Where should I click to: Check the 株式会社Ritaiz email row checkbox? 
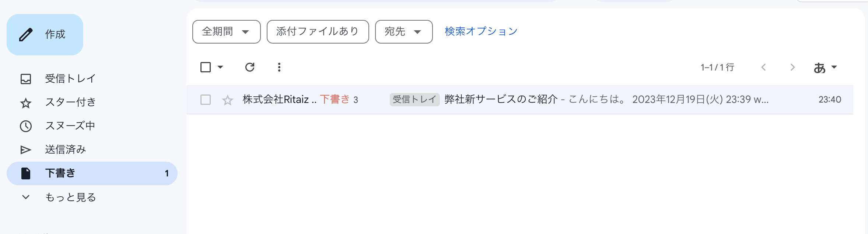coord(206,100)
